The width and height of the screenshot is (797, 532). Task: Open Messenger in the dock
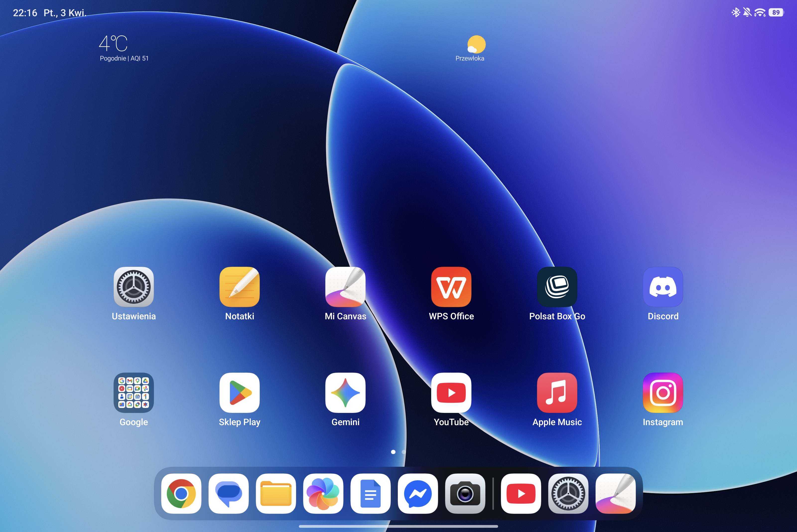(418, 494)
